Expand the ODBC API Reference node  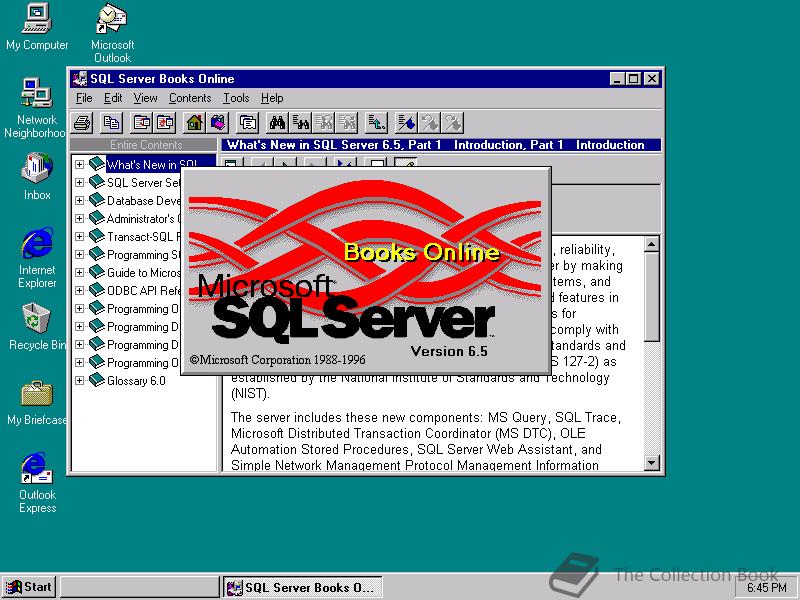click(79, 290)
